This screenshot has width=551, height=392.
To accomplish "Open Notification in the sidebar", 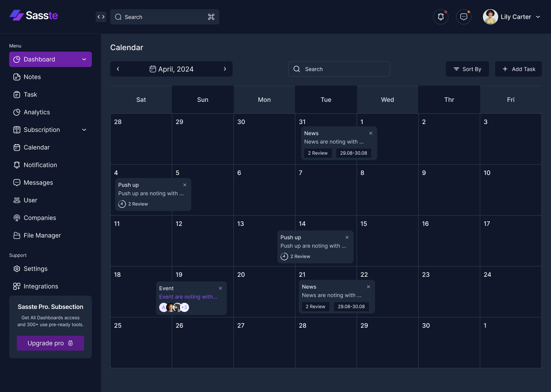I will (x=51, y=165).
